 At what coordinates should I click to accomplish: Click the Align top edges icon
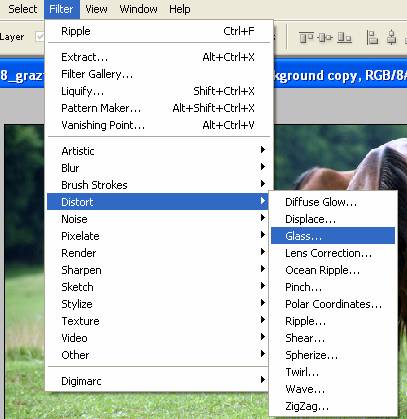click(306, 37)
